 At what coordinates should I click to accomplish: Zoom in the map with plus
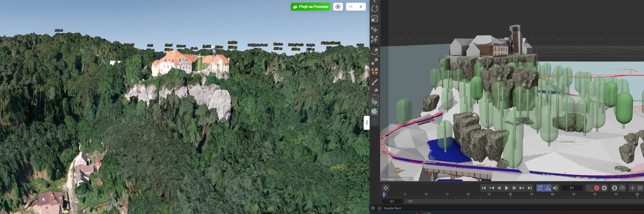click(x=361, y=7)
